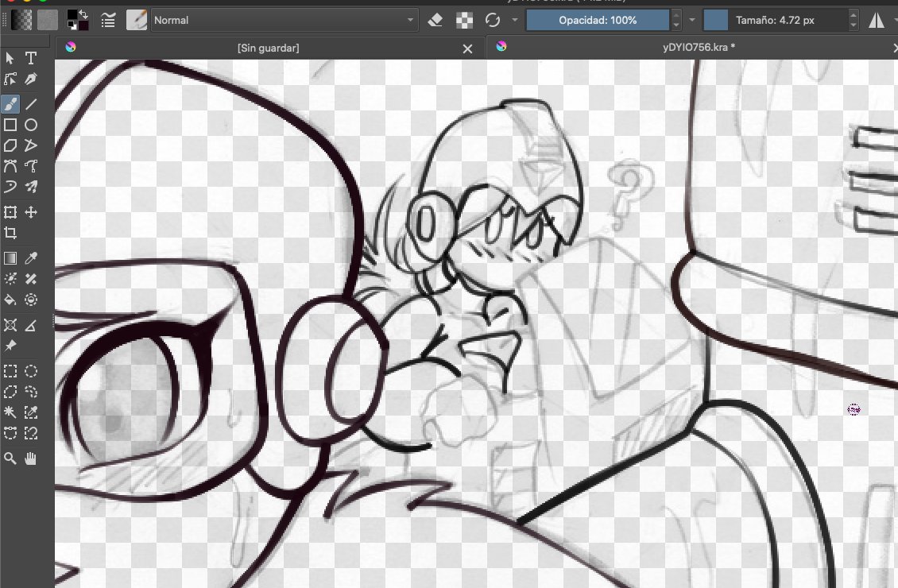Select the Fill bucket tool
Viewport: 898px width, 588px height.
click(x=10, y=300)
